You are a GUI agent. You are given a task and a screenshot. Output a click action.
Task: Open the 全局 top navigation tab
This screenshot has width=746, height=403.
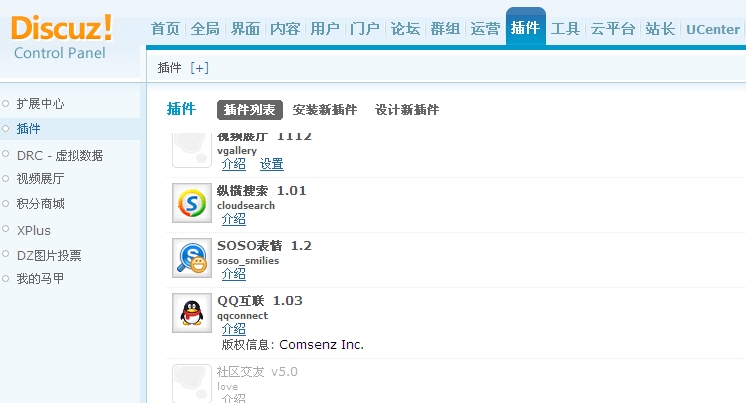click(205, 29)
